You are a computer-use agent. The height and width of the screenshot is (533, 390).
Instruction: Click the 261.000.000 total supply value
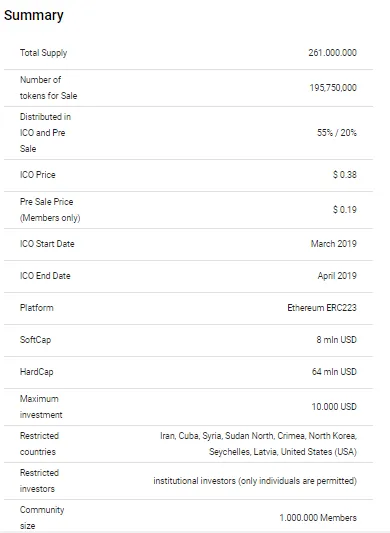[x=333, y=53]
